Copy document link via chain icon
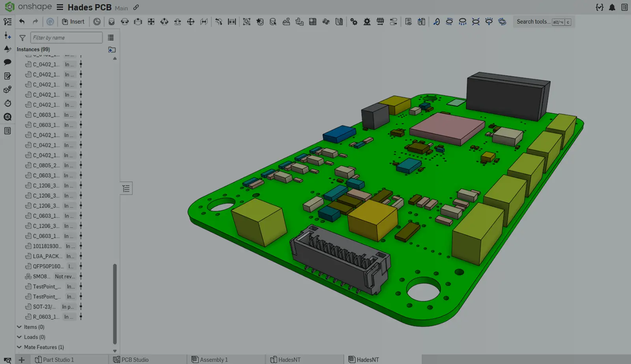Viewport: 631px width, 364px height. [136, 7]
